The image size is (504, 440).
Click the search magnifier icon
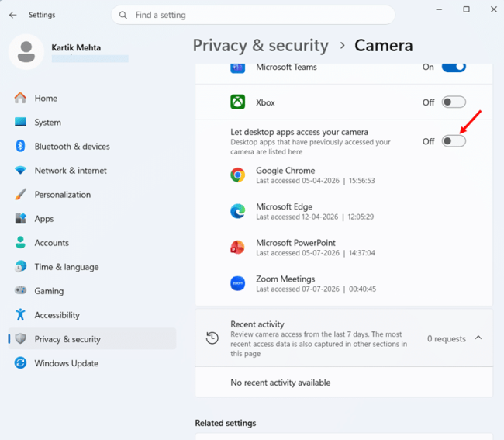click(123, 15)
